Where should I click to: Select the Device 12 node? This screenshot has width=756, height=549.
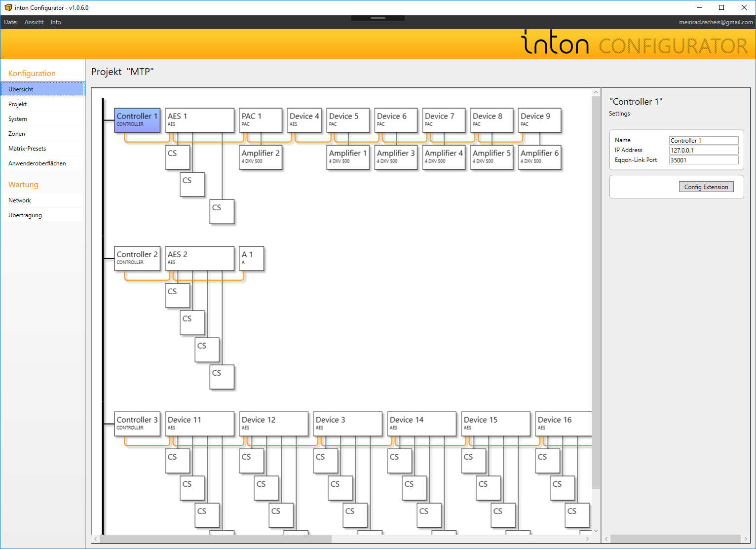click(273, 424)
